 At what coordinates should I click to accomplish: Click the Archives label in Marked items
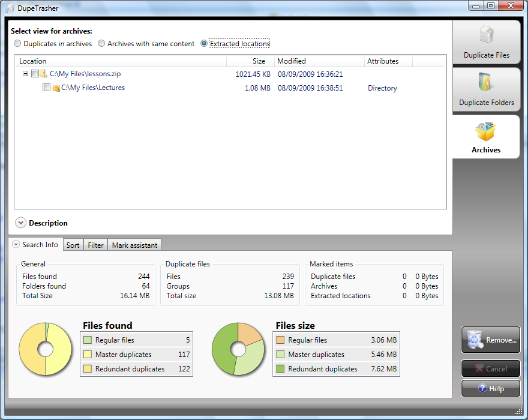pos(324,286)
